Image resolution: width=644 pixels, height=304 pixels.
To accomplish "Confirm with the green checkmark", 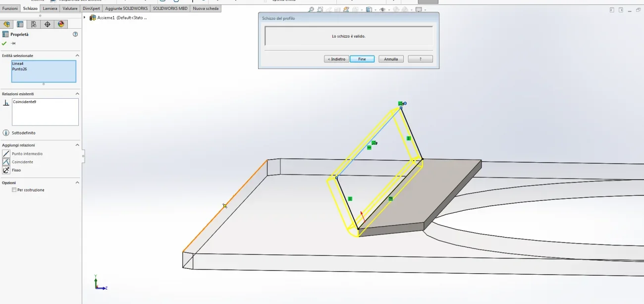I will click(x=4, y=44).
